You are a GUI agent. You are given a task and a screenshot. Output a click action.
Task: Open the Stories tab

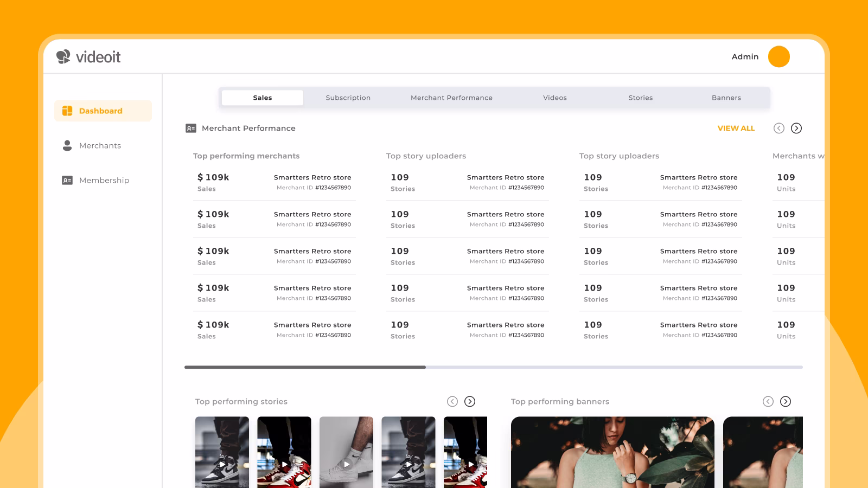pyautogui.click(x=641, y=98)
